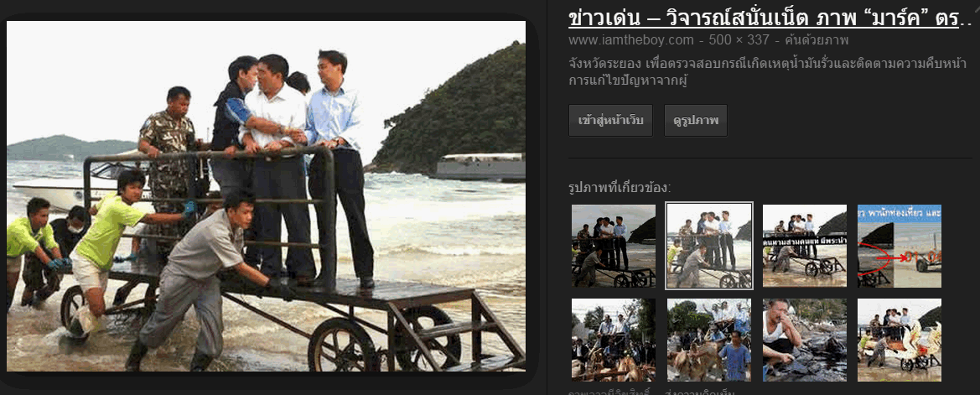
Task: Select first related thumbnail with dark sky
Action: 613,246
